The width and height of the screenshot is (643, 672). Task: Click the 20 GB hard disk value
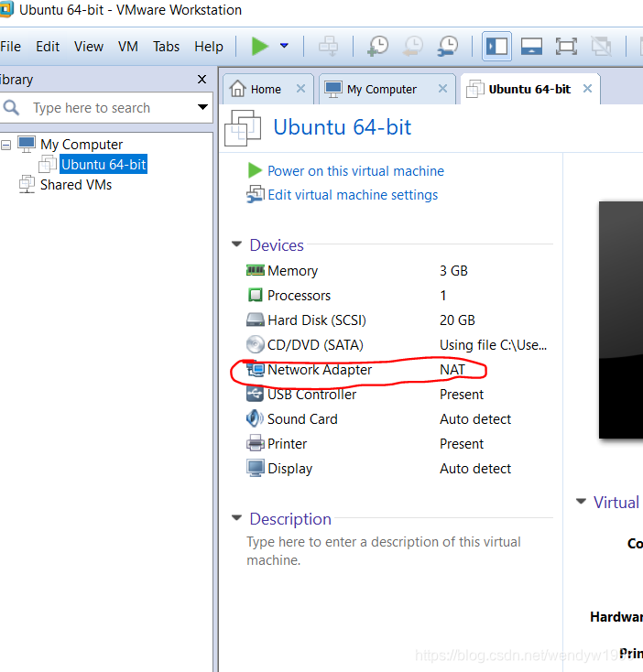pos(457,320)
